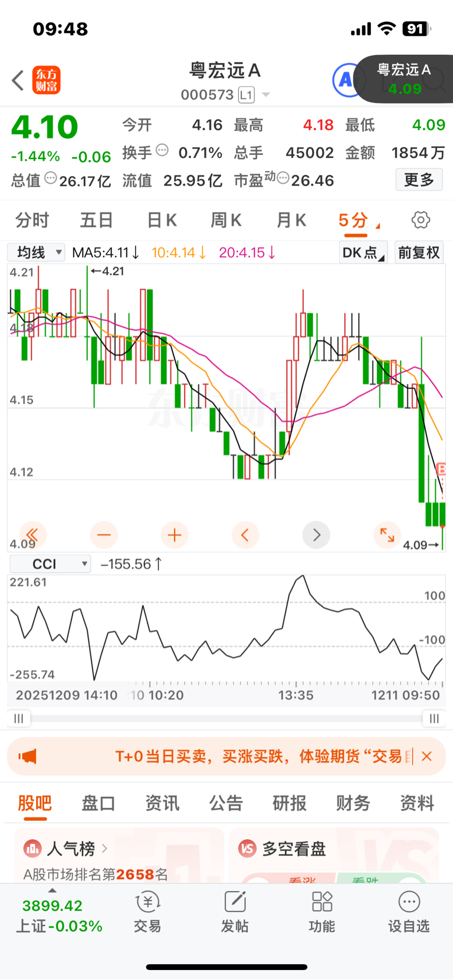The width and height of the screenshot is (453, 980).
Task: Tap A股市场排名第2658名 text
Action: coord(96,874)
